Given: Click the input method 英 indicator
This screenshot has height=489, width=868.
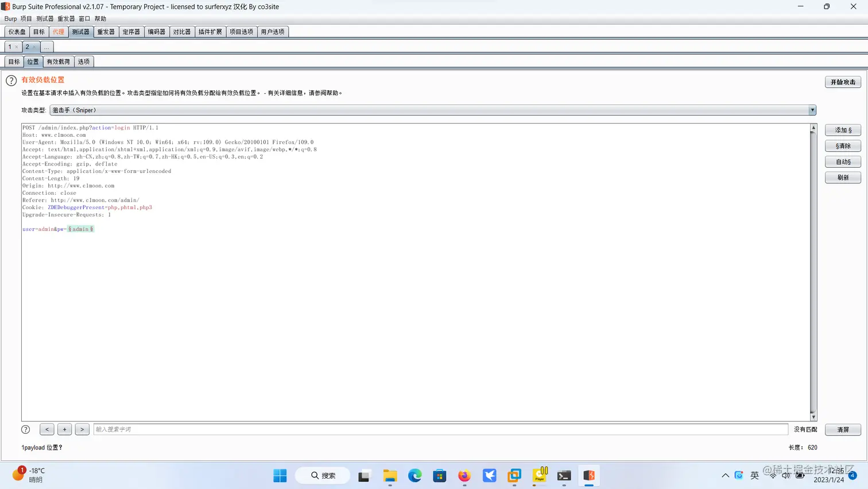Looking at the screenshot, I should click(754, 475).
